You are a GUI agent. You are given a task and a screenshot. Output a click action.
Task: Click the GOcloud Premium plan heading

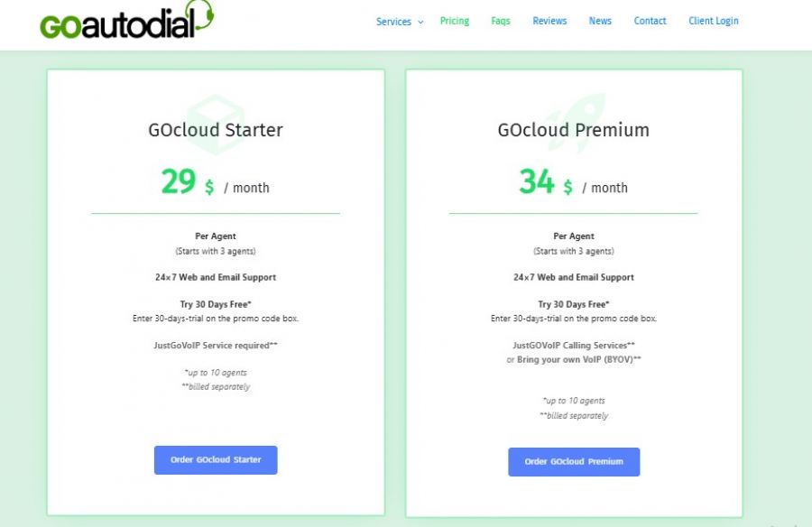pyautogui.click(x=574, y=130)
